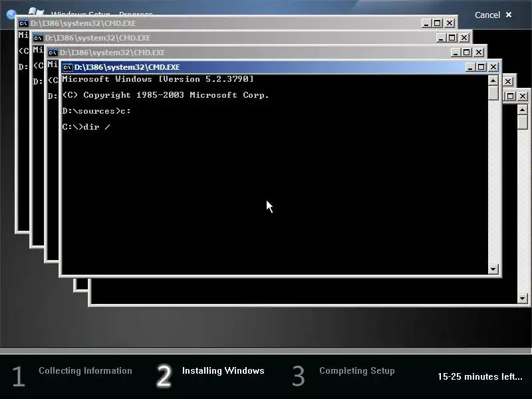
Task: Minimize the CMD window directly behind the active one
Action: 456,53
